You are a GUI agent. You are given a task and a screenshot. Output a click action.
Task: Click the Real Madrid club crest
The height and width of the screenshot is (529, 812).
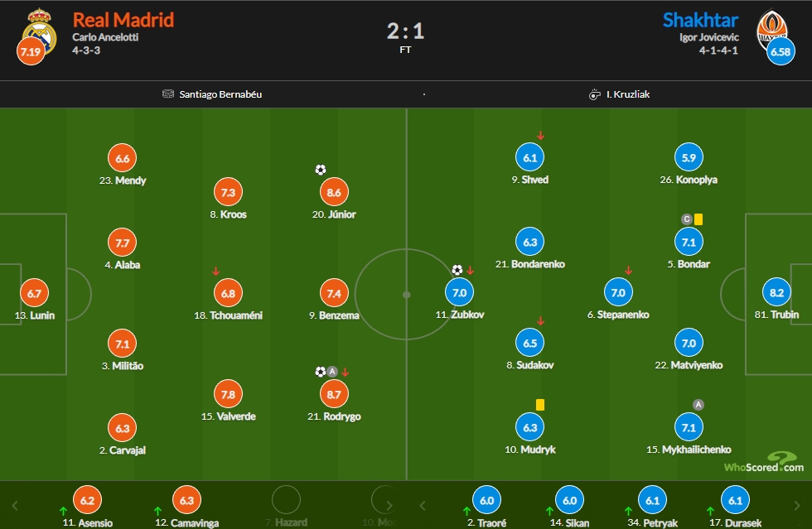40,31
